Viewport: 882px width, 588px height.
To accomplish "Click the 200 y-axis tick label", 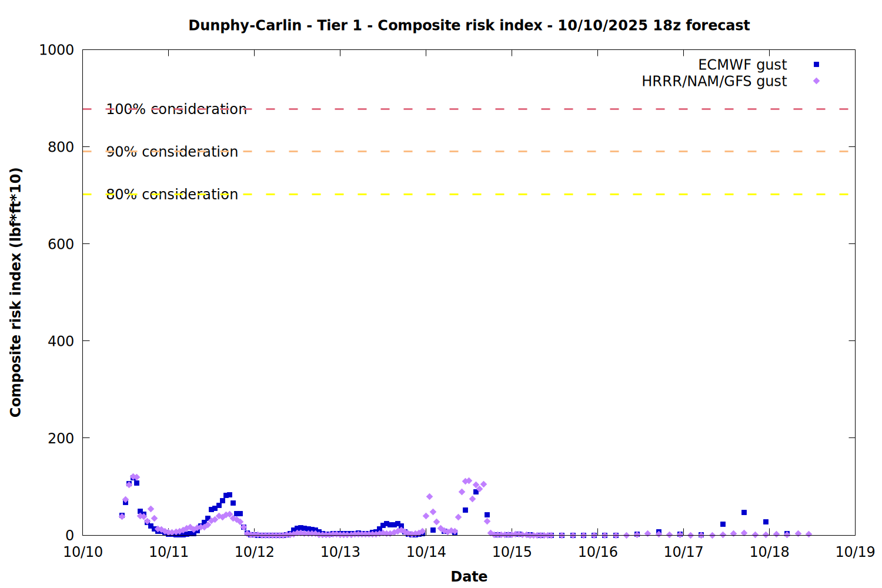I will click(61, 438).
